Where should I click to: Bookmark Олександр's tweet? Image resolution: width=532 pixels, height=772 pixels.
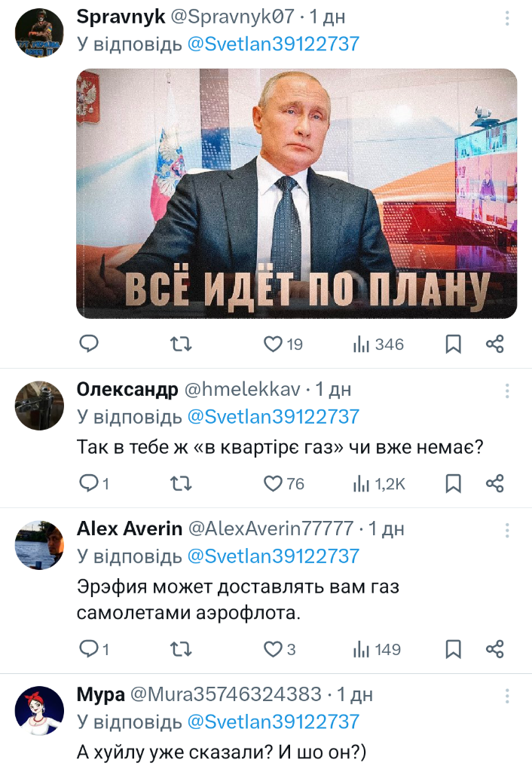453,483
